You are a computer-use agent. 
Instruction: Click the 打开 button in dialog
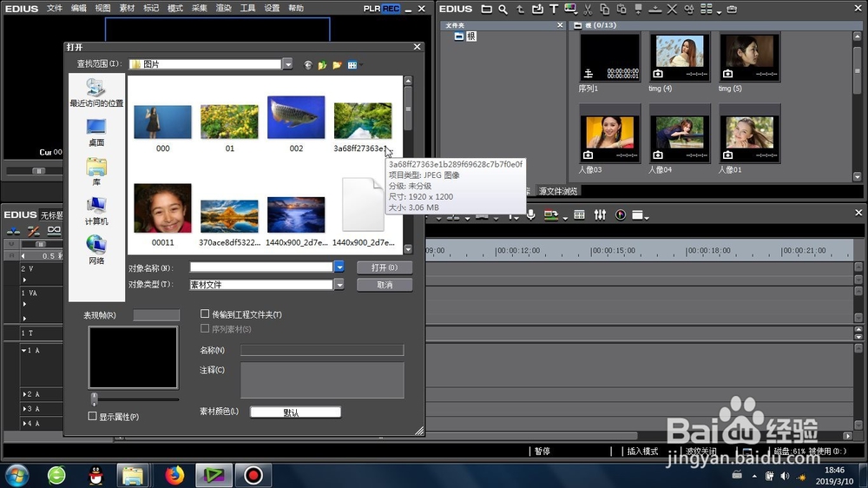point(385,267)
